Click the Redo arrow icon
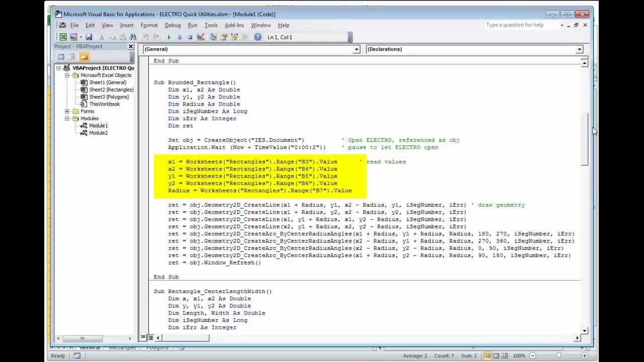The image size is (644, 362). [156, 37]
